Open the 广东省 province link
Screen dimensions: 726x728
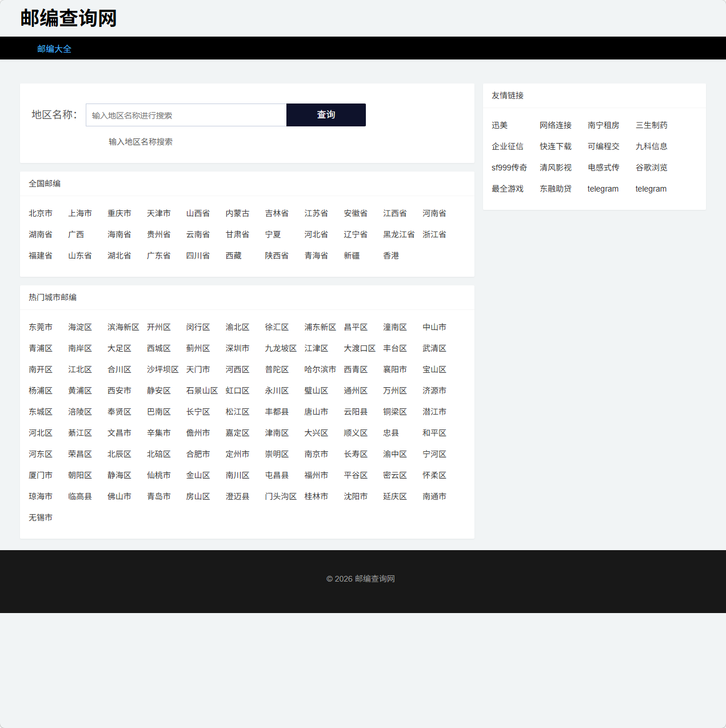tap(158, 256)
